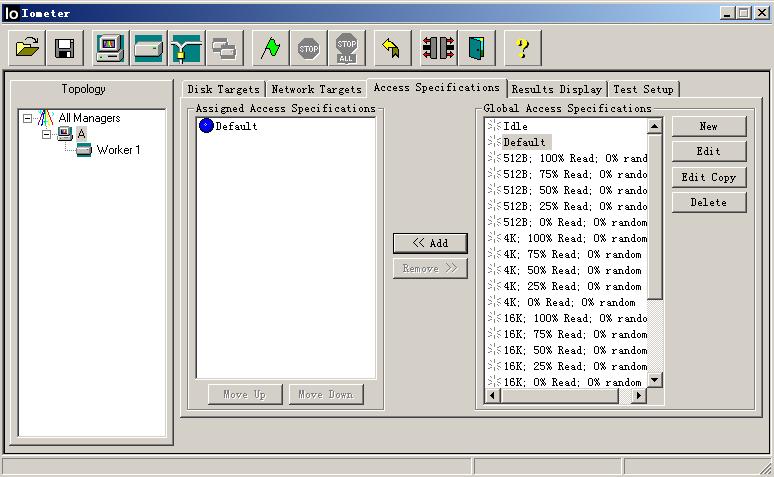Viewport: 774px width, 477px height.
Task: Switch to the Disk Targets tab
Action: [223, 89]
